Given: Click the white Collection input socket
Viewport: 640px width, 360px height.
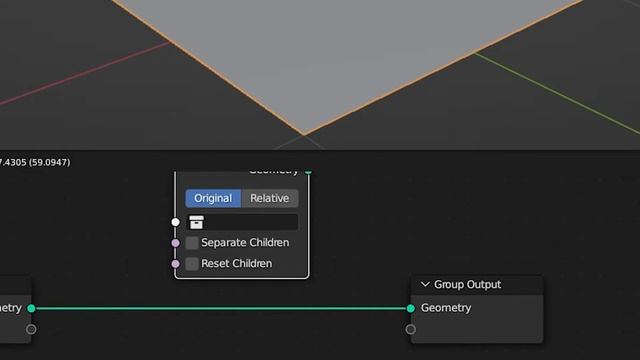Looking at the screenshot, I should pos(176,222).
